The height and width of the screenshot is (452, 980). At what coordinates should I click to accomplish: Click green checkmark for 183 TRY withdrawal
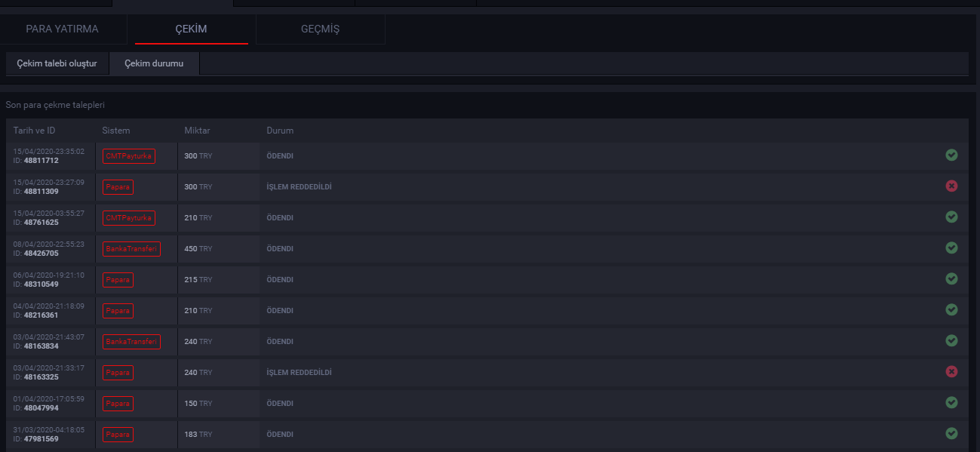[x=951, y=433]
